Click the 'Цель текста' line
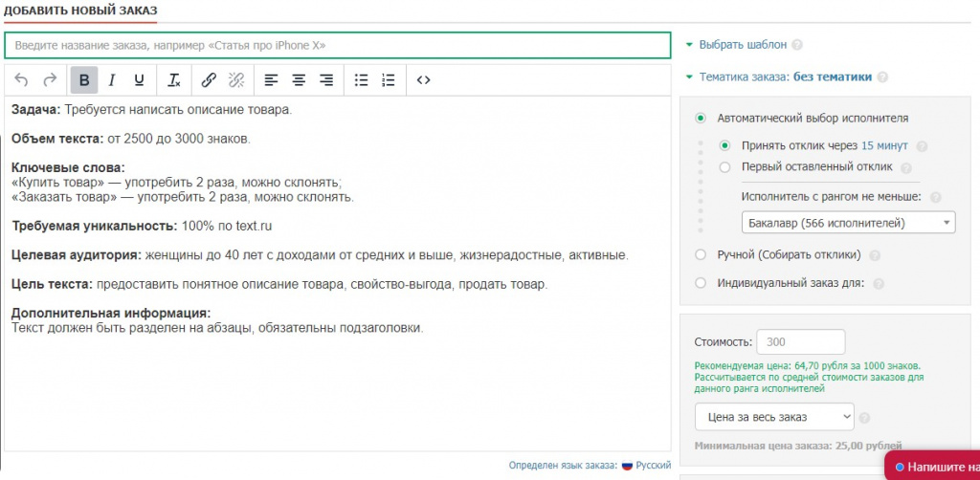 point(279,285)
